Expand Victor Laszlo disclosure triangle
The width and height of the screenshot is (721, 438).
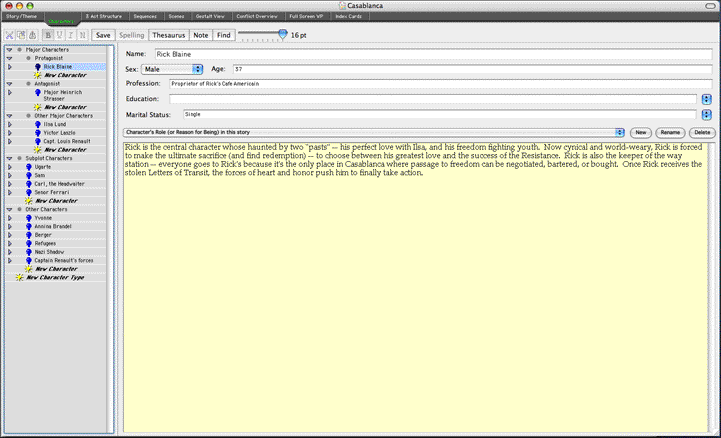[10, 133]
